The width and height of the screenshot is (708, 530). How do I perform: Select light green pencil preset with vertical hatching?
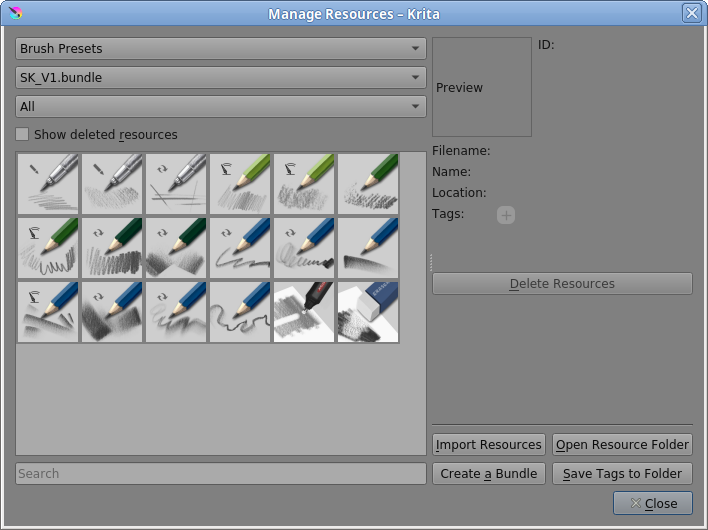pyautogui.click(x=240, y=184)
